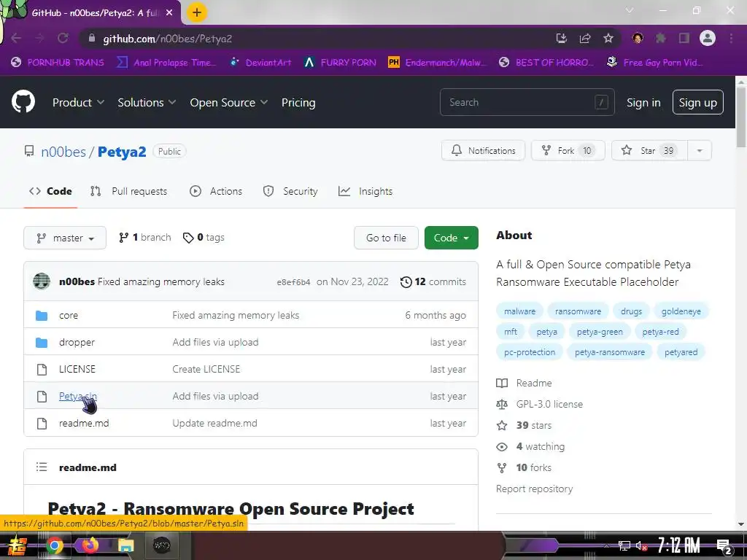This screenshot has height=560, width=747.
Task: Toggle the browser side panel icon
Action: 684,38
